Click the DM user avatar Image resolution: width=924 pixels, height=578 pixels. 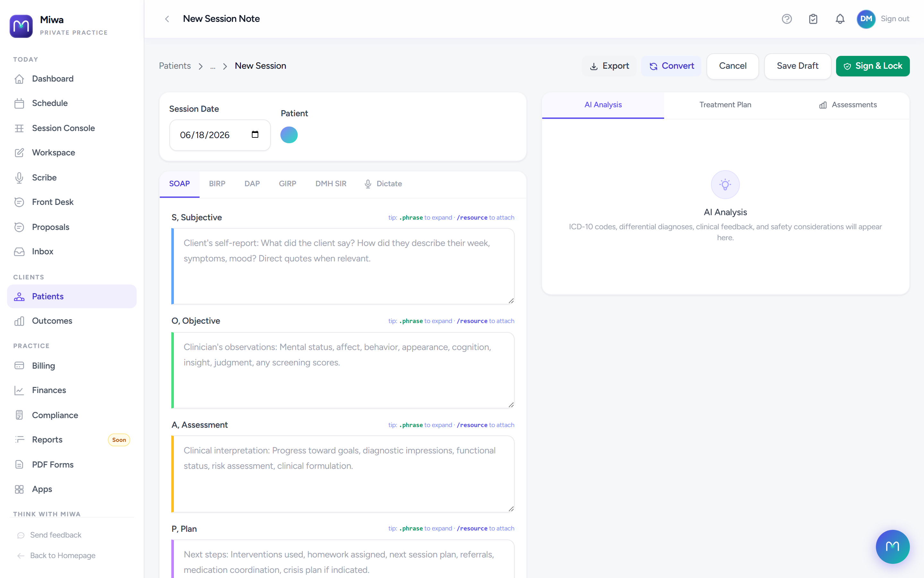tap(866, 19)
